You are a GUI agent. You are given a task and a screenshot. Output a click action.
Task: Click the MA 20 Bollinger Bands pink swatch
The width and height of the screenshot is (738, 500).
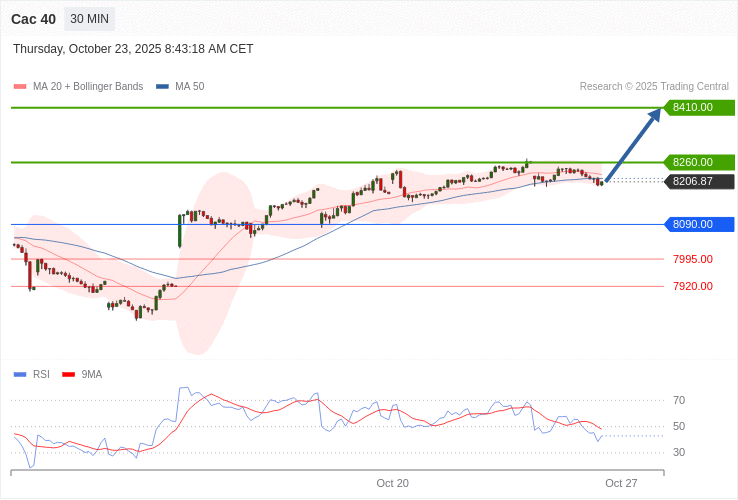(20, 86)
